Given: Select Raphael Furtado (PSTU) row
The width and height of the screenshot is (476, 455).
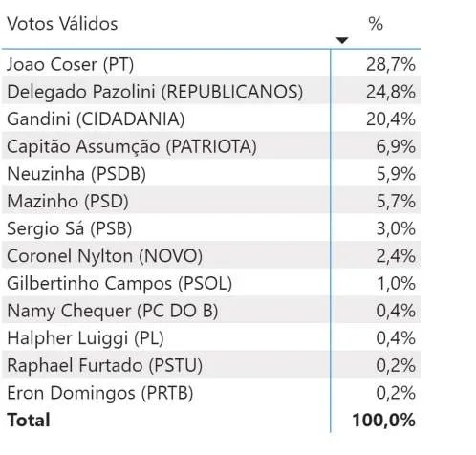Looking at the screenshot, I should pyautogui.click(x=211, y=364).
